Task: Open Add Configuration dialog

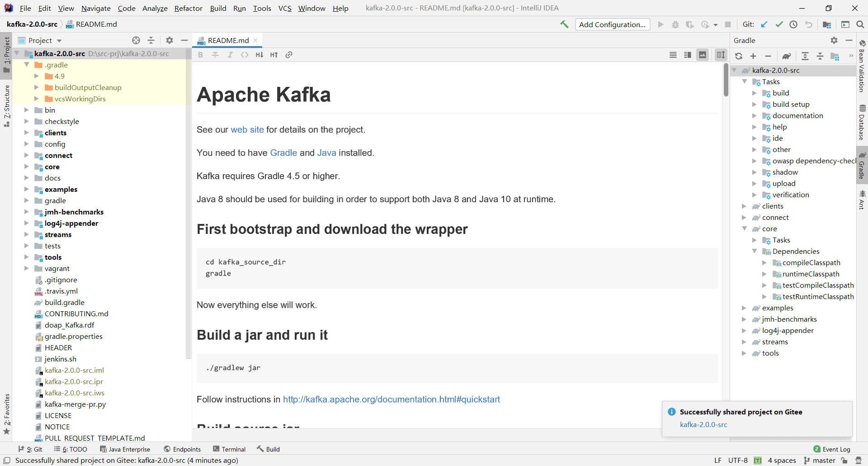Action: click(x=613, y=24)
